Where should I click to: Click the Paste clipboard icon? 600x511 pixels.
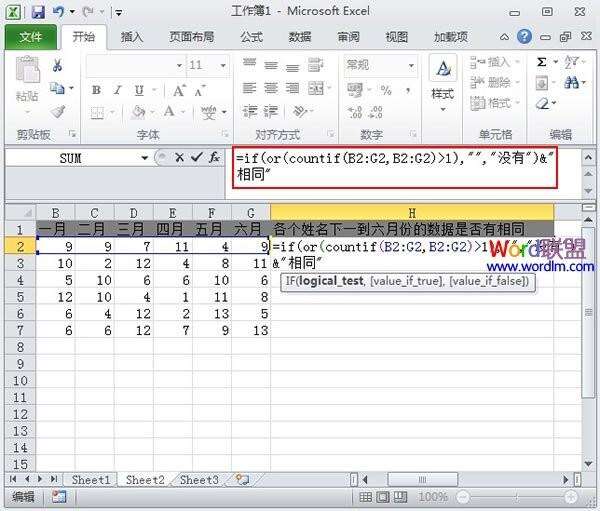click(27, 70)
